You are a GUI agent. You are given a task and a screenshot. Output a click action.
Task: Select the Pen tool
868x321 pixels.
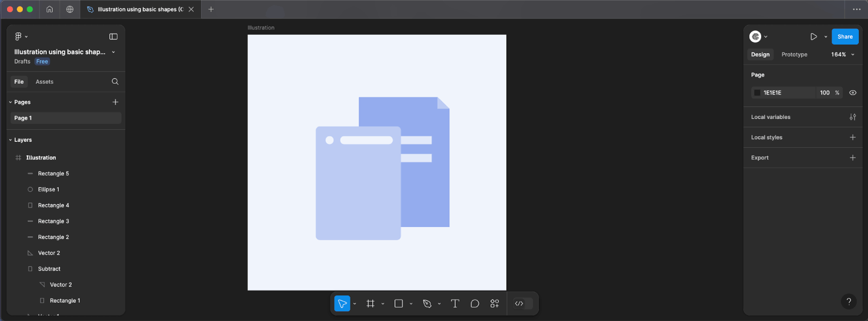coord(427,304)
